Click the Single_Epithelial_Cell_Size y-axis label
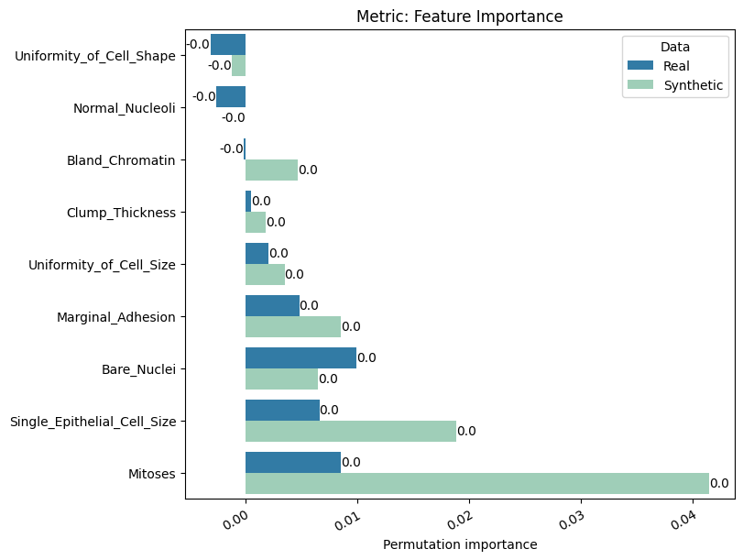This screenshot has width=743, height=560. [93, 422]
